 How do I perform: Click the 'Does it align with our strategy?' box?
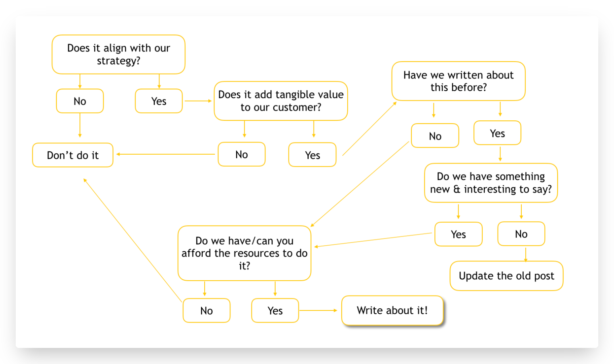[x=118, y=54]
